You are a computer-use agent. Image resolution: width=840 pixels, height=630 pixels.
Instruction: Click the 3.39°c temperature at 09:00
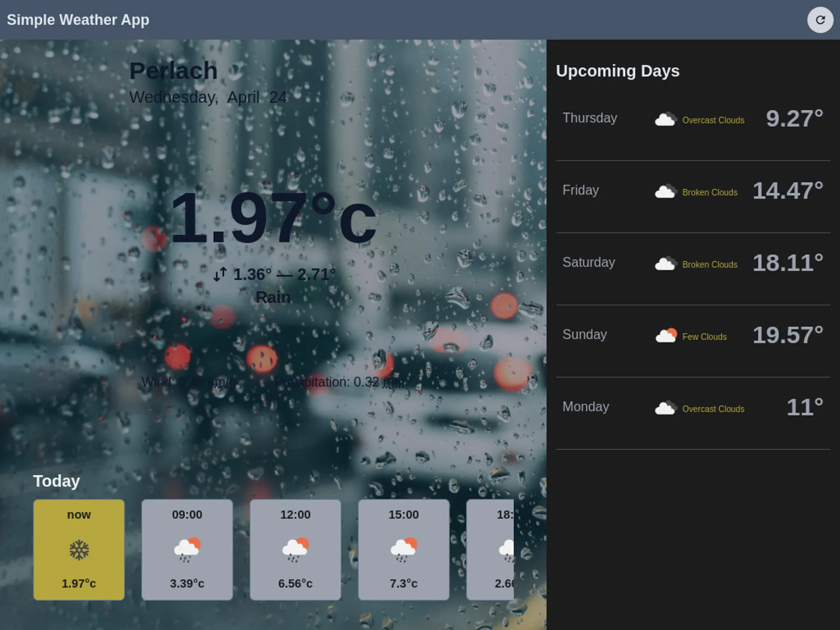pyautogui.click(x=187, y=583)
